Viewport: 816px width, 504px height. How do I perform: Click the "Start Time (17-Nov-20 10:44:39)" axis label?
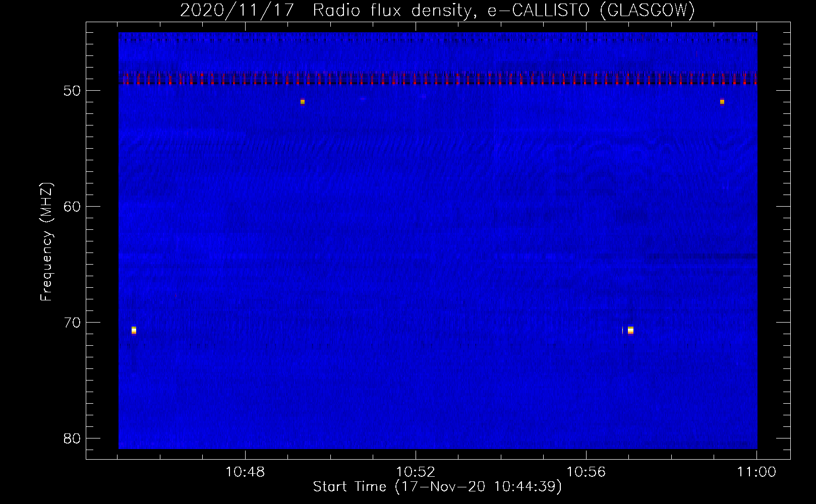coord(437,487)
